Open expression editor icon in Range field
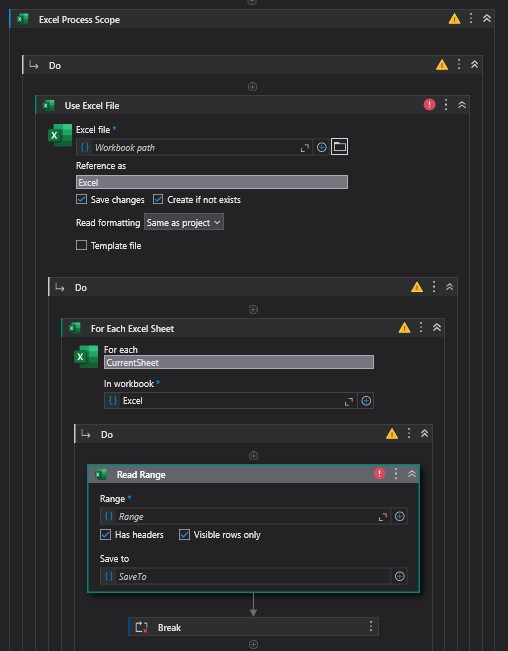 pos(383,517)
